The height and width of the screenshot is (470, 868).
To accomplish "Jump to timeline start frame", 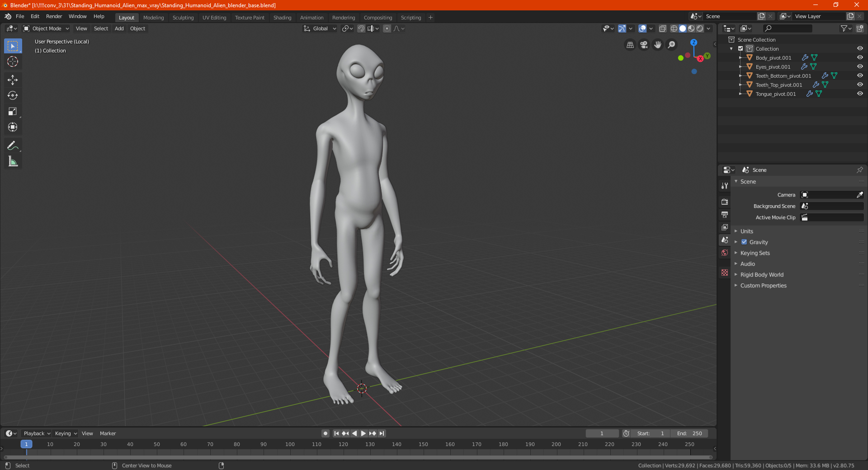I will [336, 433].
